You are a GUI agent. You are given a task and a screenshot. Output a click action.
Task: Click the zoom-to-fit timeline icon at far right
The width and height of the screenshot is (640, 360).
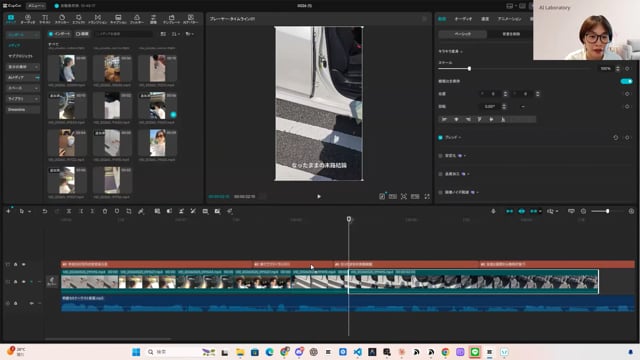pyautogui.click(x=631, y=211)
